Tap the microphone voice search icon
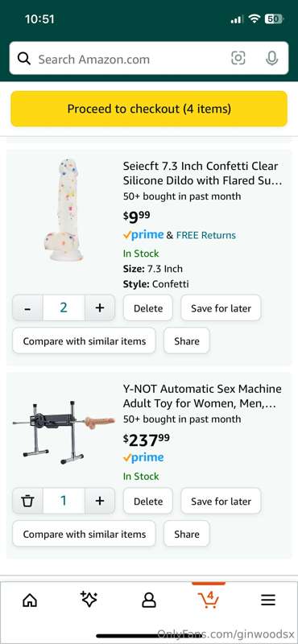 (x=271, y=58)
